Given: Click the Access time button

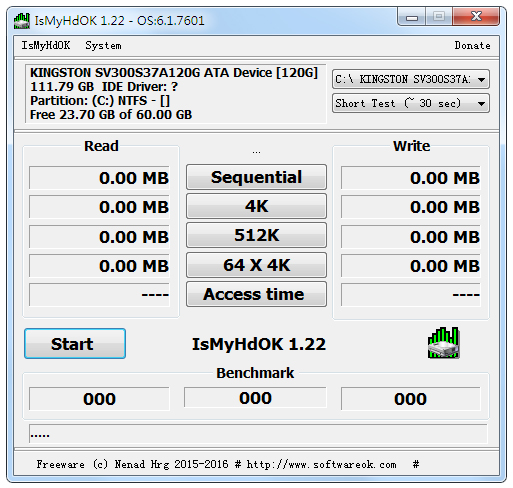Looking at the screenshot, I should click(256, 294).
